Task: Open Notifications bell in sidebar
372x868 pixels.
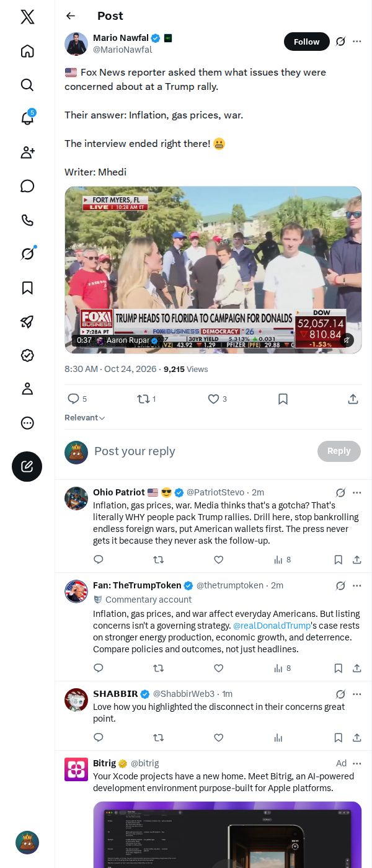Action: [27, 118]
